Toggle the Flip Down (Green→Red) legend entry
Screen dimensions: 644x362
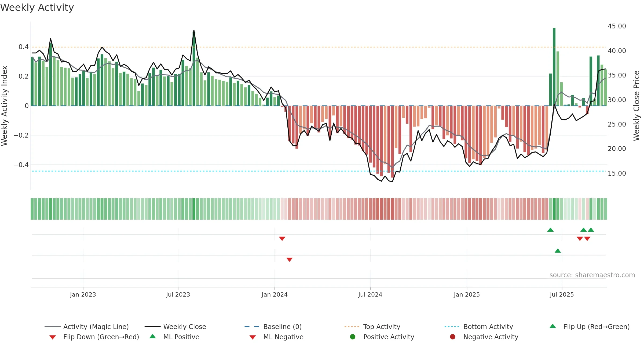[x=94, y=337]
